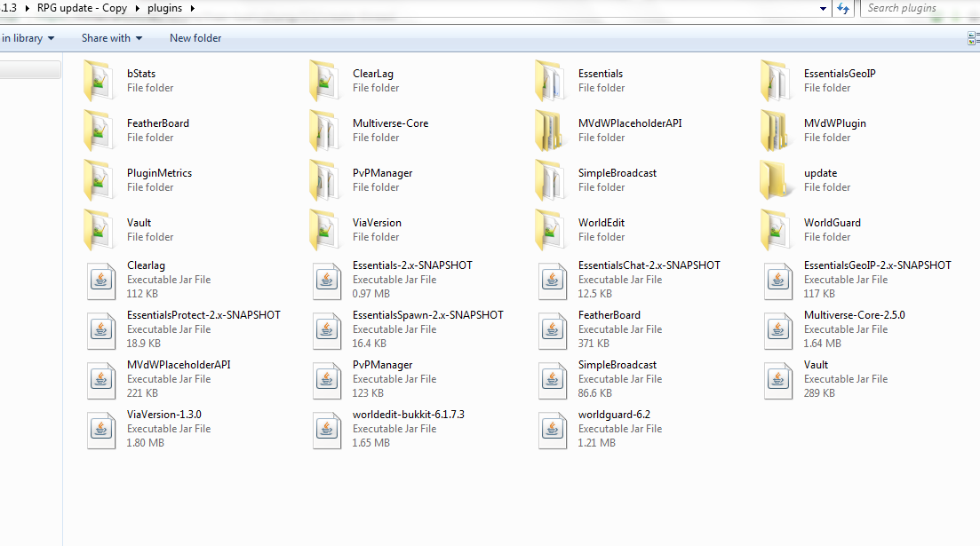This screenshot has height=546, width=980.
Task: Select the FeatherBoard jar file icon
Action: coord(553,330)
